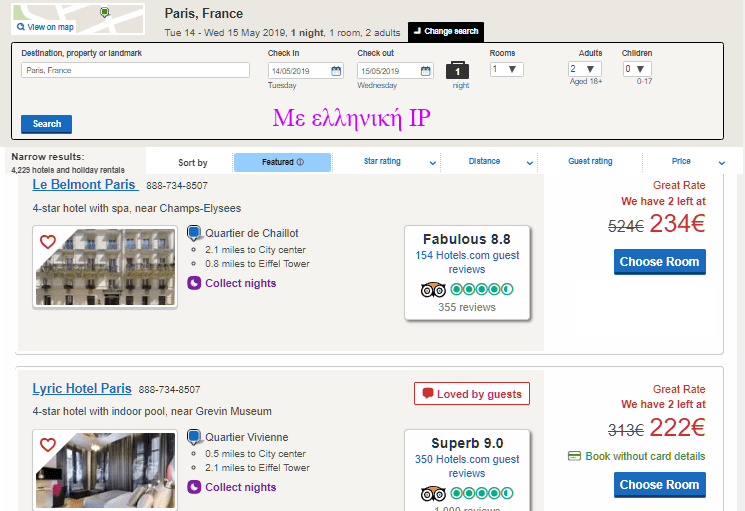Image resolution: width=745 pixels, height=511 pixels.
Task: Click the Featured info icon
Action: (300, 162)
